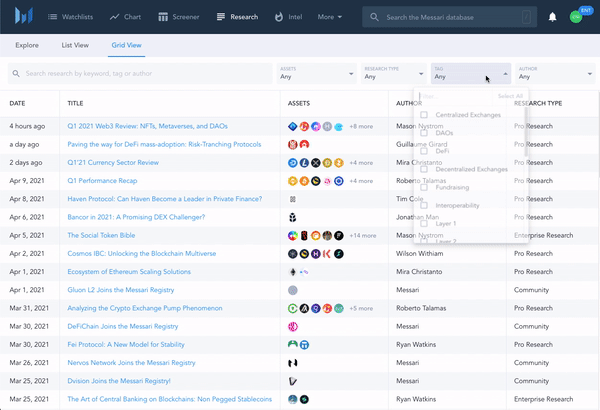Click the Gluon L2 asset icon
Viewport: 600px width, 410px height.
tap(293, 290)
